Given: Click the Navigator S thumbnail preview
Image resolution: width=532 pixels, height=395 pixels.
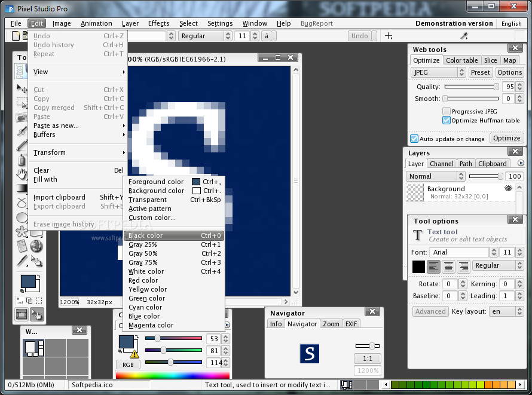Looking at the screenshot, I should point(310,354).
